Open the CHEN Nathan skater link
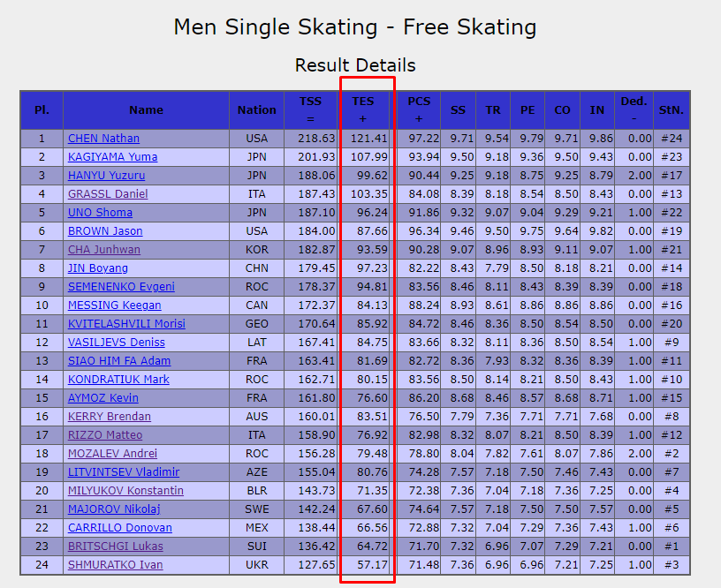This screenshot has width=721, height=588. pyautogui.click(x=103, y=139)
